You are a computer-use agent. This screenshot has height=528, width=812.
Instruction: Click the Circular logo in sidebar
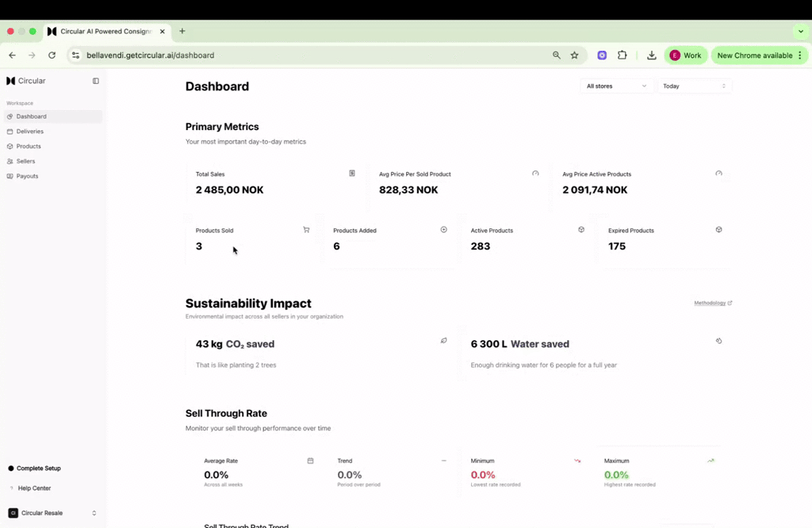point(26,81)
